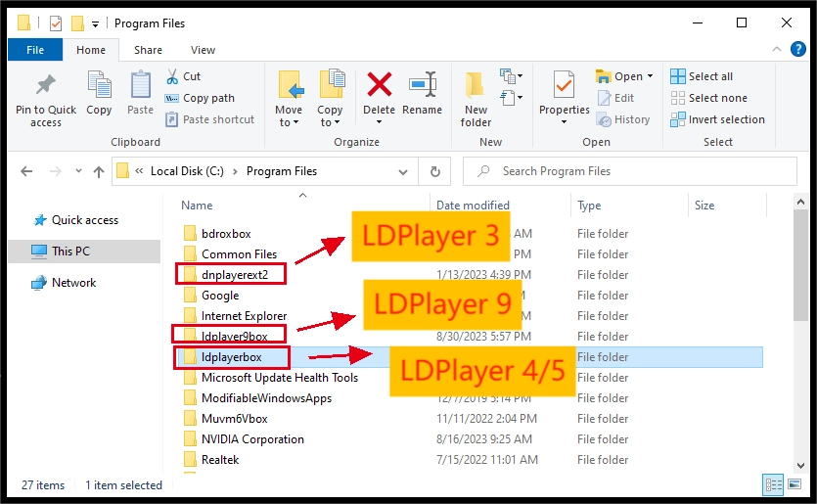Refresh the Program Files folder view
Viewport: 817px width, 504px height.
tap(435, 171)
